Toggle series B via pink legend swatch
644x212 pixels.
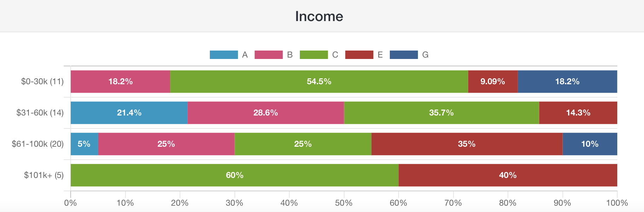[x=269, y=55]
